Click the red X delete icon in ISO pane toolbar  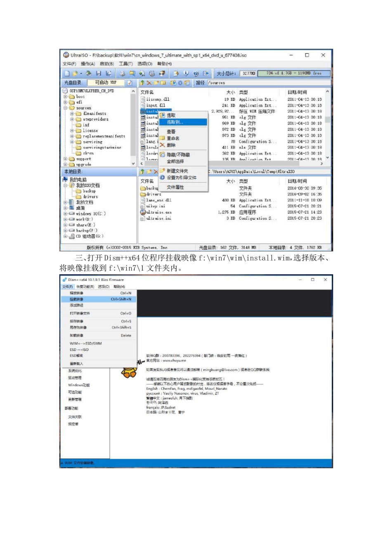(149, 83)
